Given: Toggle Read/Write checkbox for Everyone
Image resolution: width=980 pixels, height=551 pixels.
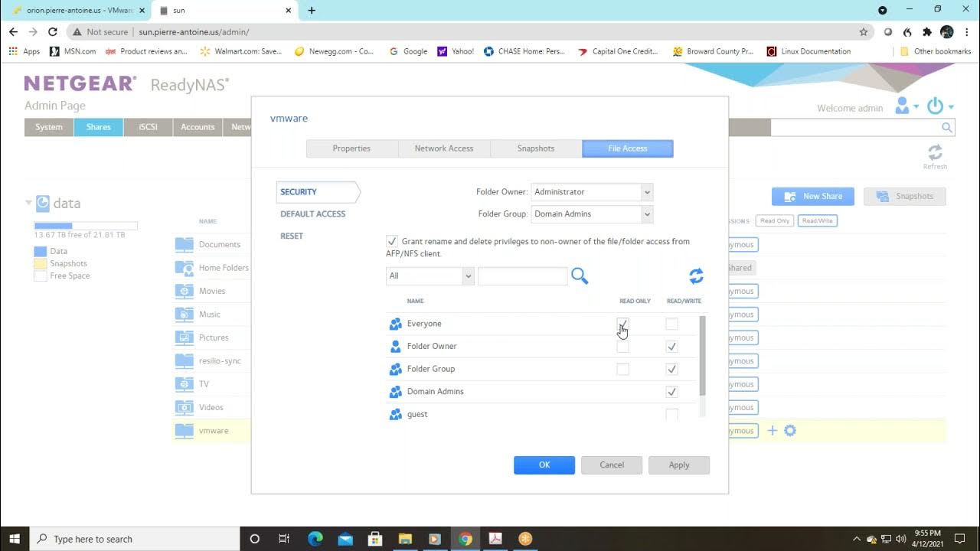Looking at the screenshot, I should (x=671, y=324).
